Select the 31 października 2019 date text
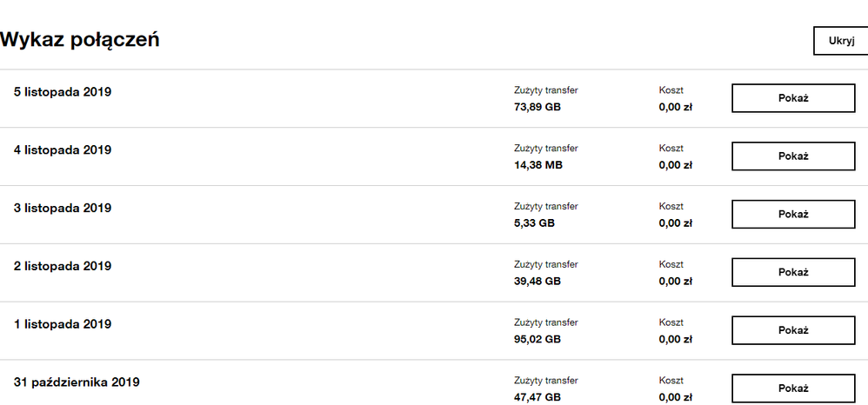868x405 pixels. pyautogui.click(x=77, y=382)
